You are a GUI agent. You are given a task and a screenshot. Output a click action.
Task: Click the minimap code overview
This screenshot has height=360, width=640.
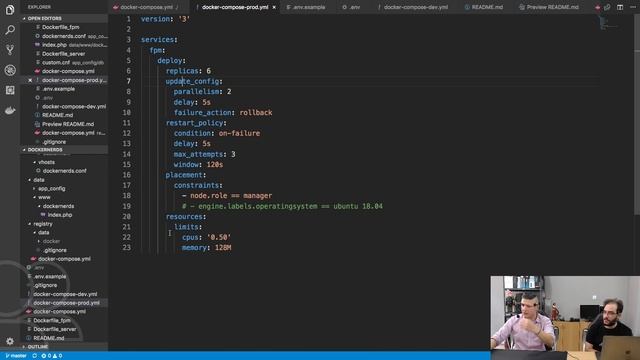(609, 23)
